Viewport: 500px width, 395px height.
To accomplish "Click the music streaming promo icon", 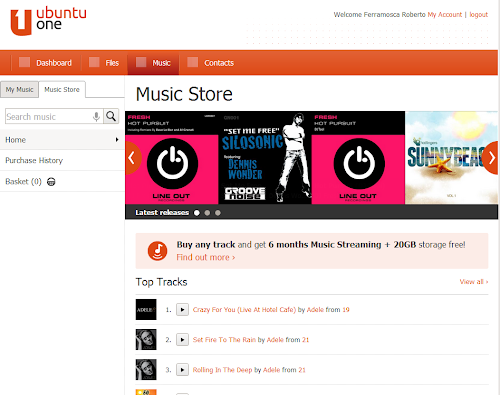I will click(157, 251).
